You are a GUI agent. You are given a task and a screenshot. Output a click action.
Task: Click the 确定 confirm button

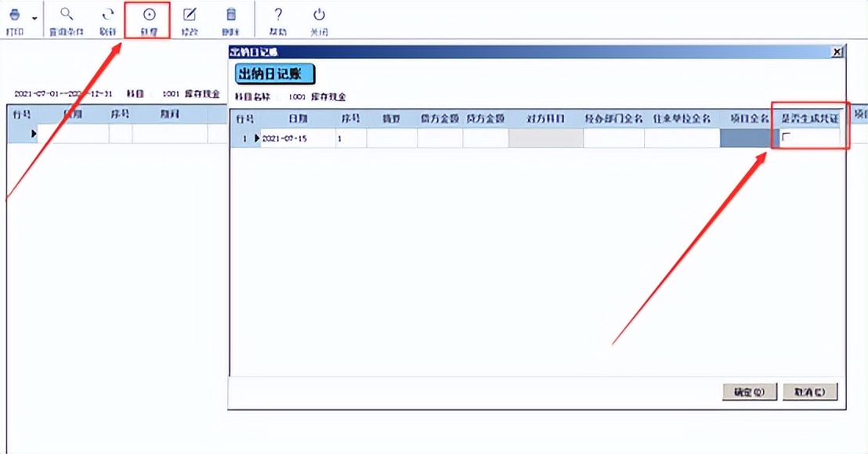tap(750, 391)
